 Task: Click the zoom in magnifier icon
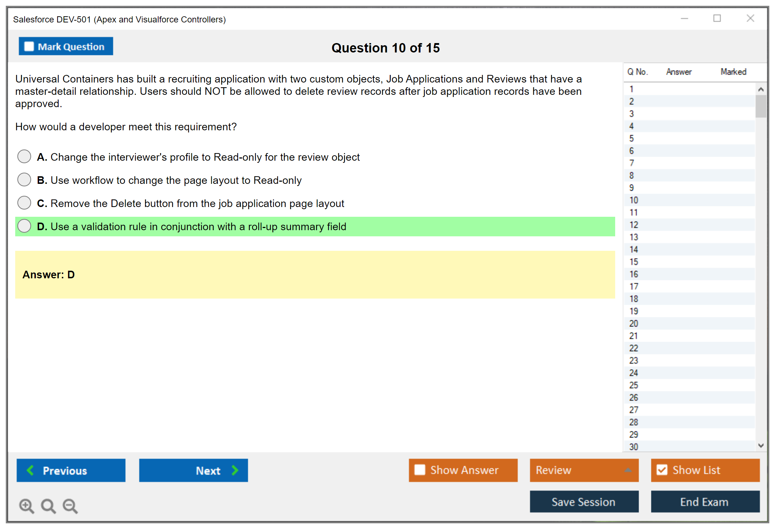pyautogui.click(x=26, y=506)
